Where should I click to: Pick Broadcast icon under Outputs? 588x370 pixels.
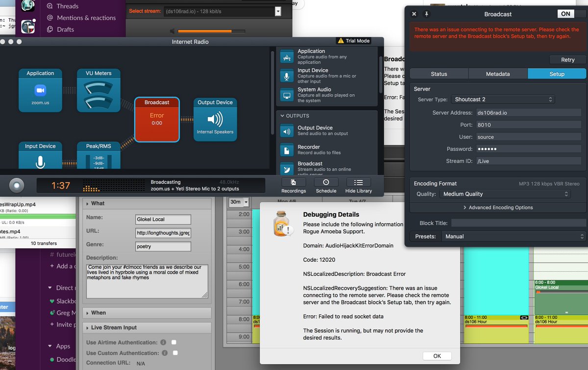pos(287,168)
